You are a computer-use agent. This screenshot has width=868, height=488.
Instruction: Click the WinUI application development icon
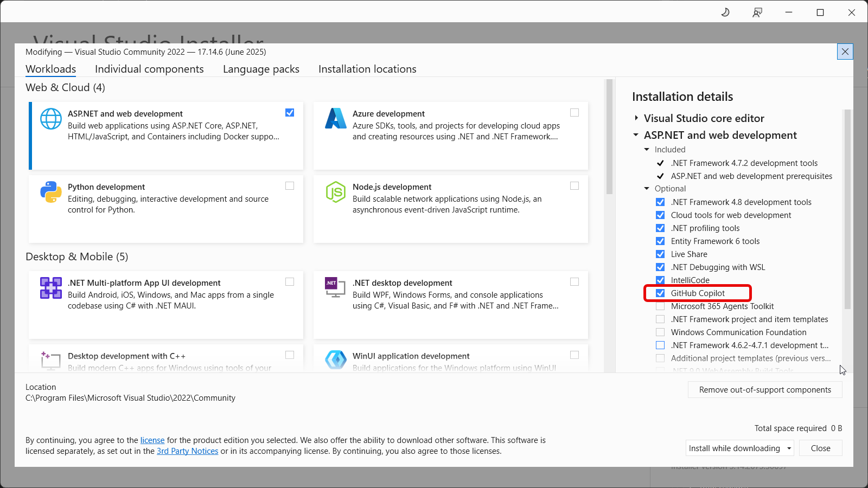pos(335,359)
